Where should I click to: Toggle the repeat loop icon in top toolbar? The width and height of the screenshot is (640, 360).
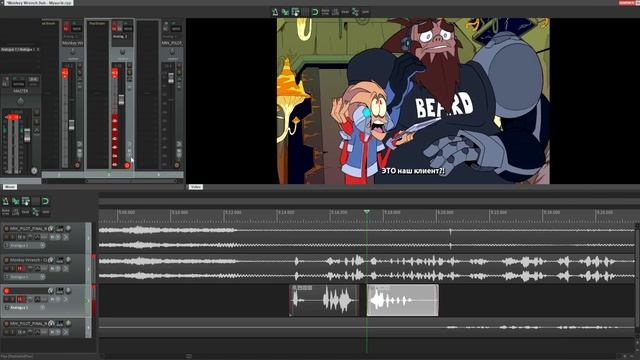point(315,12)
